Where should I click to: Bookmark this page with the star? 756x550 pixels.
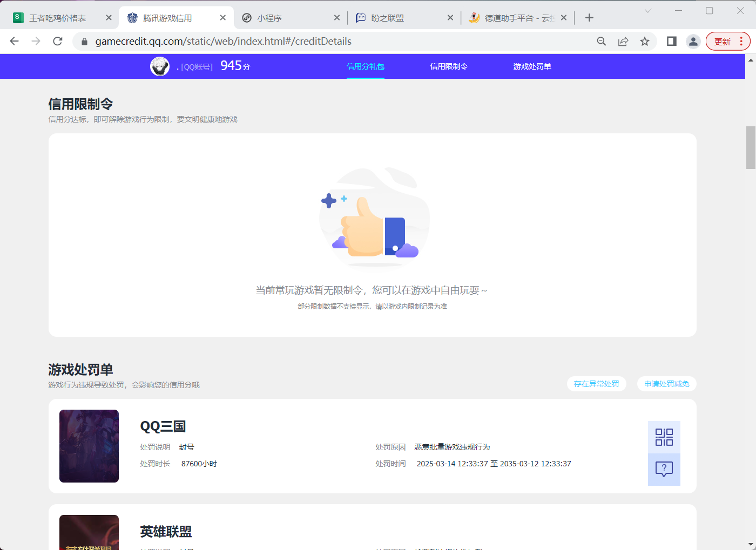pyautogui.click(x=645, y=42)
